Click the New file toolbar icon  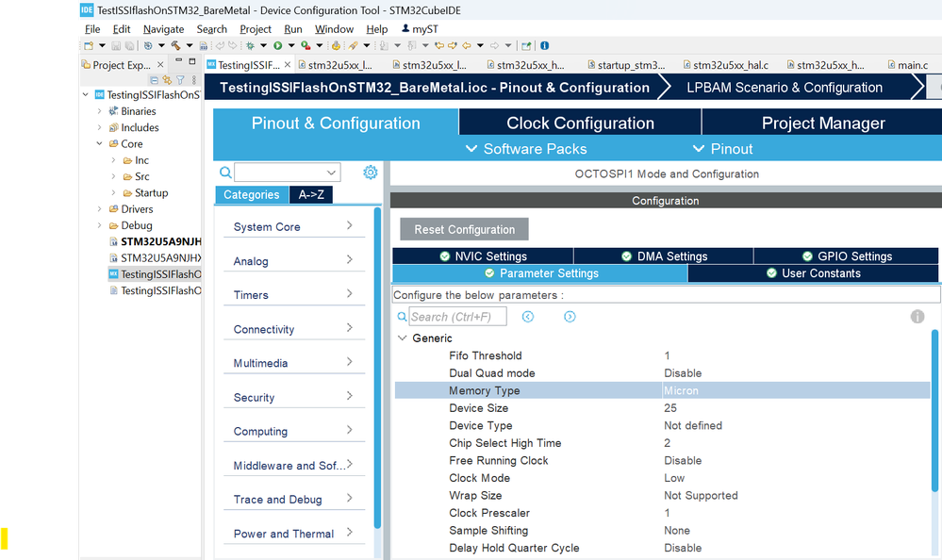click(89, 45)
